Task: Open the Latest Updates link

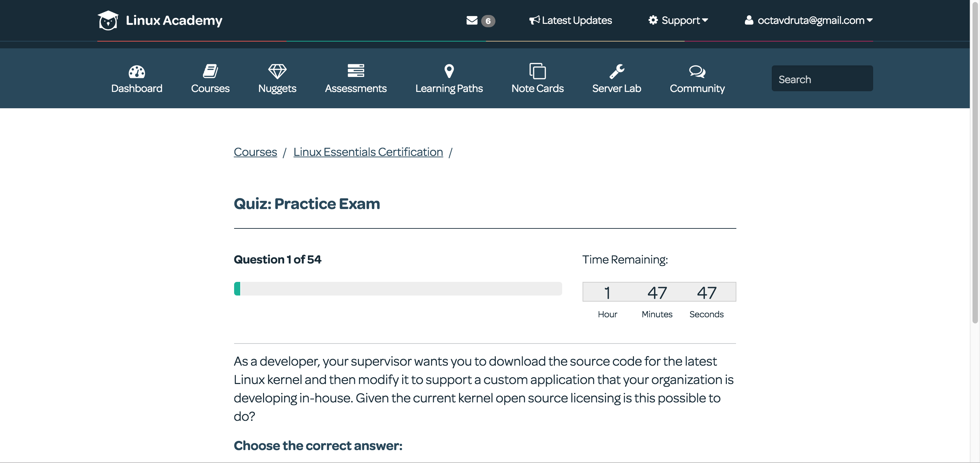Action: [577, 20]
